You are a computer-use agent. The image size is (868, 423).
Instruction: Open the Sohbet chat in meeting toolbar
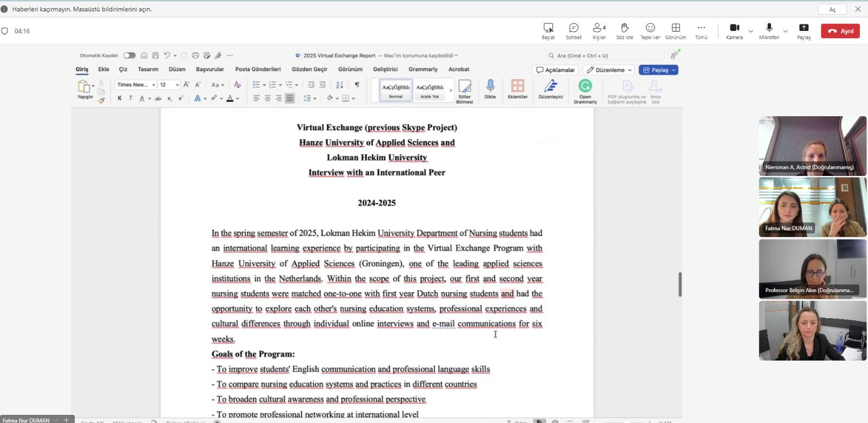tap(573, 31)
